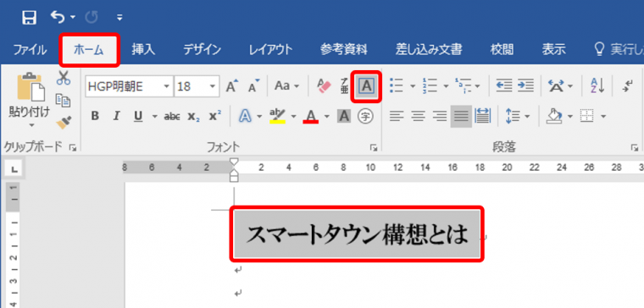Open underline style dropdown arrow
This screenshot has width=644, height=308.
(154, 117)
